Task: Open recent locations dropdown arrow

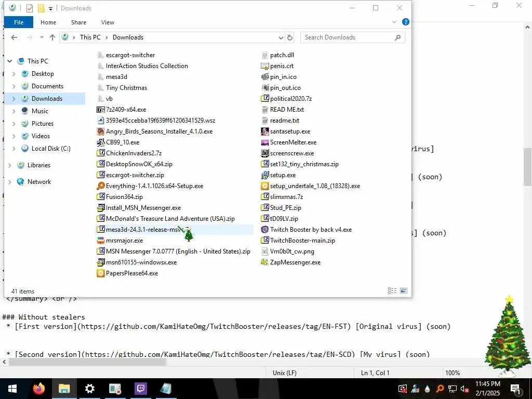Action: coord(42,37)
